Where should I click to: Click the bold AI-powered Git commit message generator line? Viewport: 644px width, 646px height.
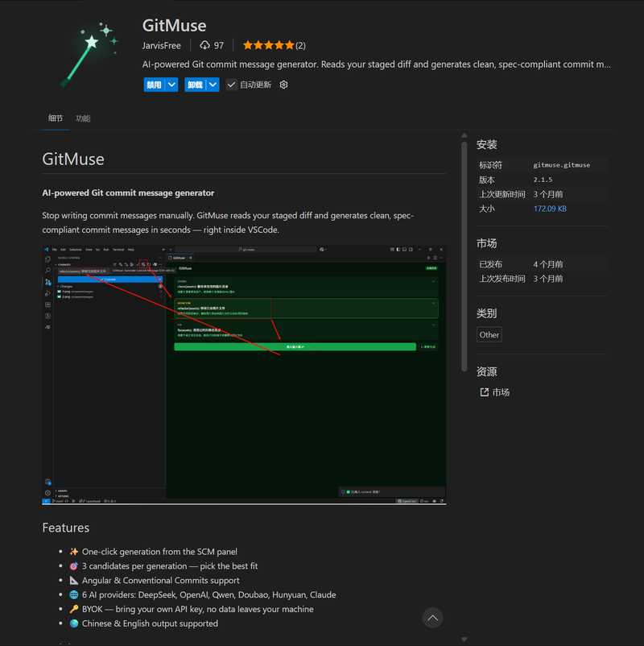[x=128, y=193]
